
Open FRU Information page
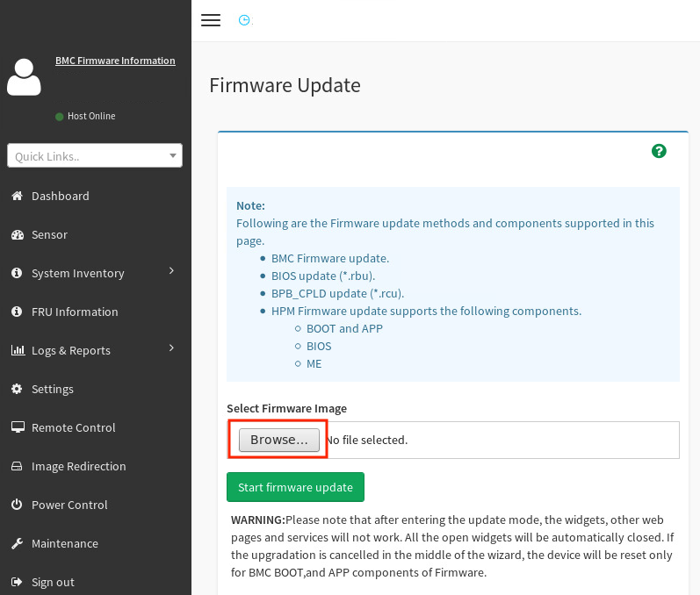[75, 312]
